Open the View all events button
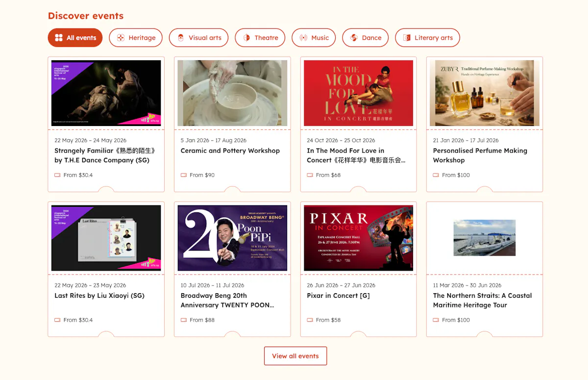The width and height of the screenshot is (588, 380). point(295,356)
